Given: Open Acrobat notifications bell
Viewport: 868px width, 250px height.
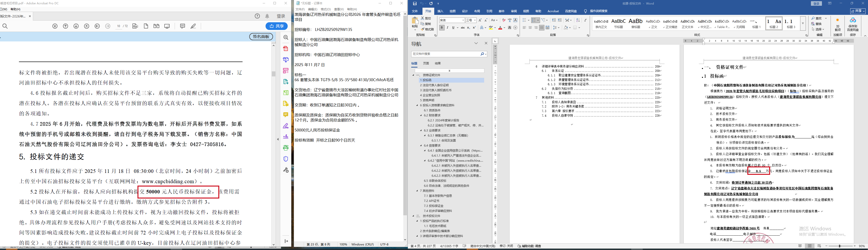Looking at the screenshot, I should click(267, 16).
